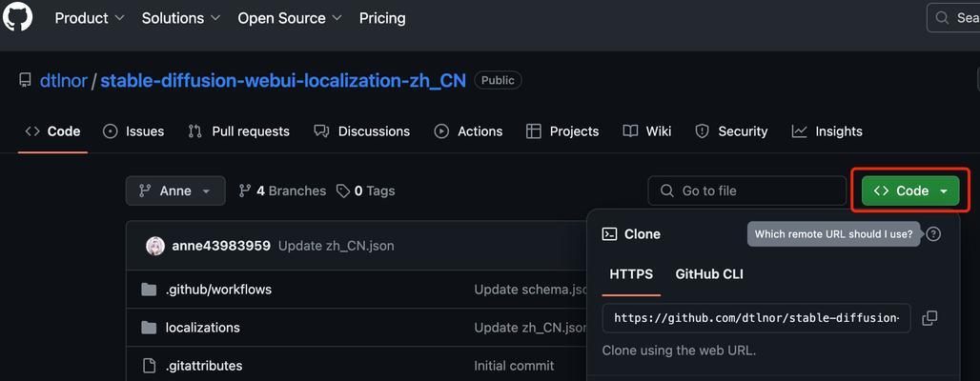Open the Update zh_CN.json commit message
This screenshot has width=980, height=381.
pyautogui.click(x=337, y=246)
